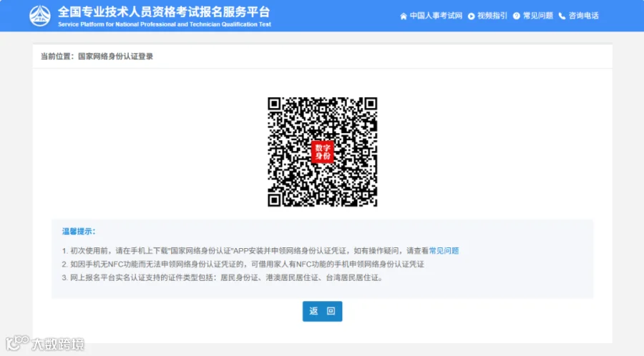The width and height of the screenshot is (644, 356).
Task: Click the phone icon beside 咨询电话
Action: click(x=562, y=16)
